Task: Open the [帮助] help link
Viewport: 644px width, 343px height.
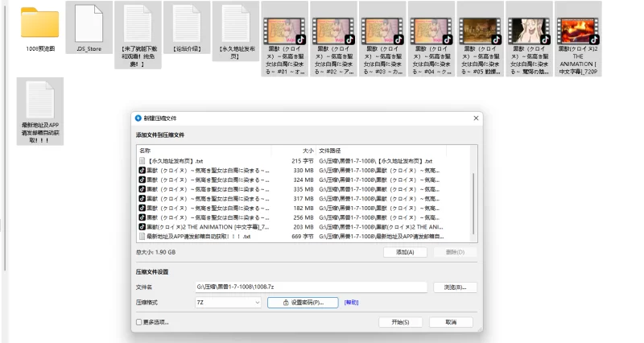Action: (351, 303)
